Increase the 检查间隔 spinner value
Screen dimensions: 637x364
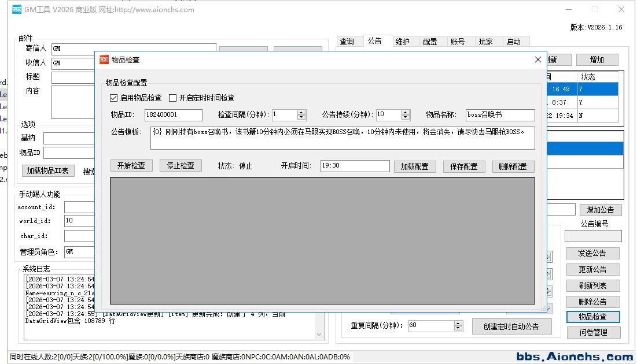(x=301, y=112)
